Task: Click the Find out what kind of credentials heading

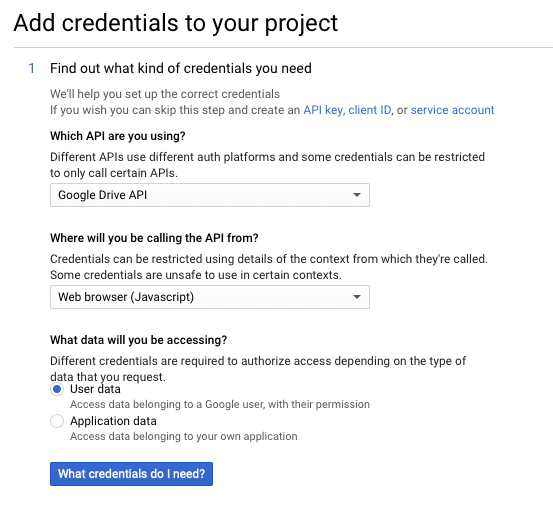Action: point(181,68)
